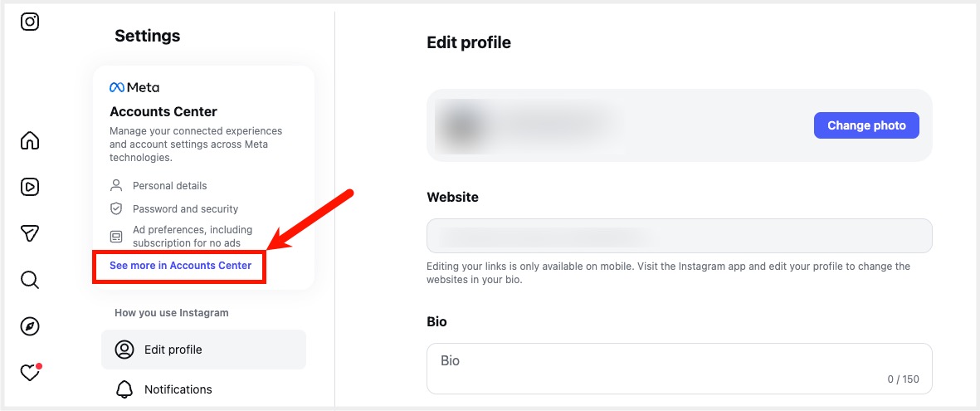
Task: Open Explore compass icon
Action: [30, 326]
